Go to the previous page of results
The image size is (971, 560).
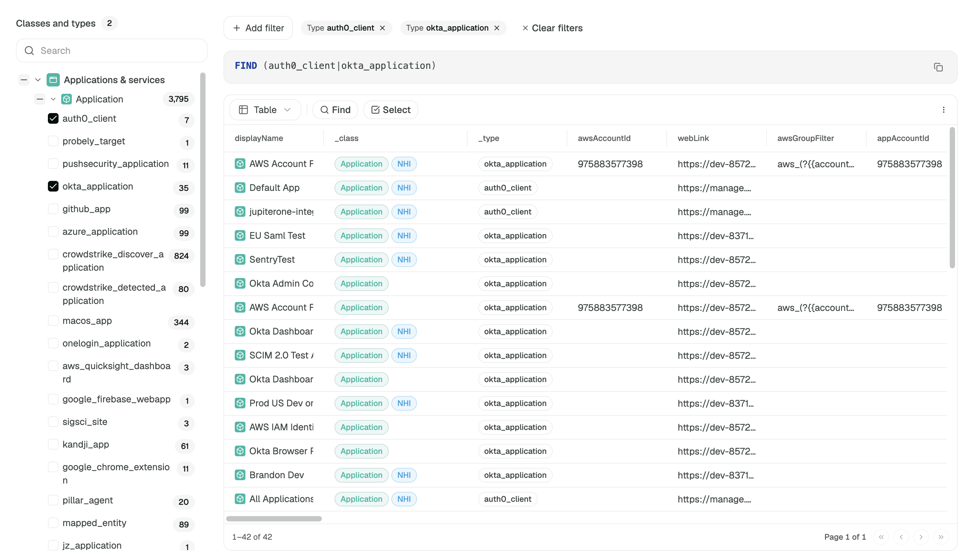pyautogui.click(x=901, y=537)
